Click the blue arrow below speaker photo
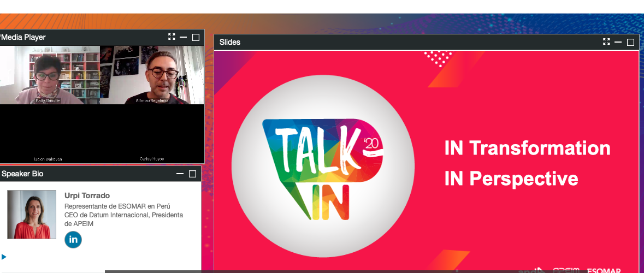Image resolution: width=644 pixels, height=273 pixels. [x=4, y=257]
